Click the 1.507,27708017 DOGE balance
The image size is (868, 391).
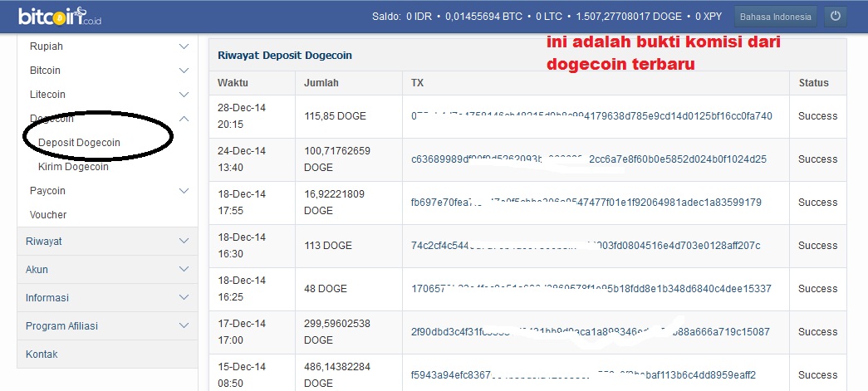(x=629, y=17)
